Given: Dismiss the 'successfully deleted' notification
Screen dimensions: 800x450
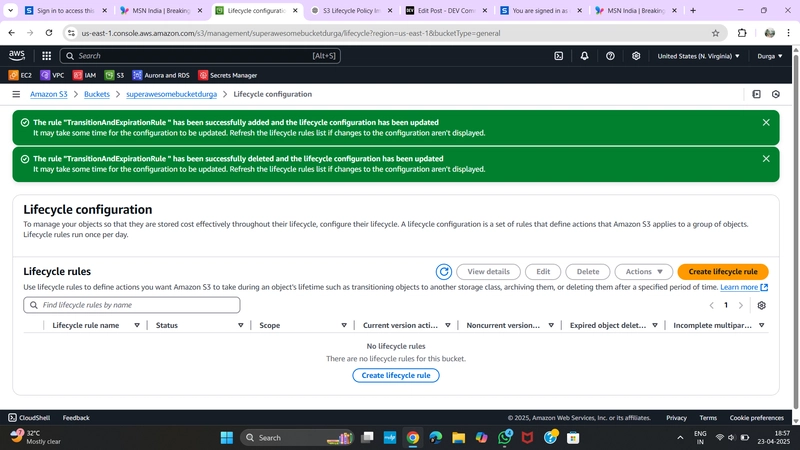Looking at the screenshot, I should (766, 159).
